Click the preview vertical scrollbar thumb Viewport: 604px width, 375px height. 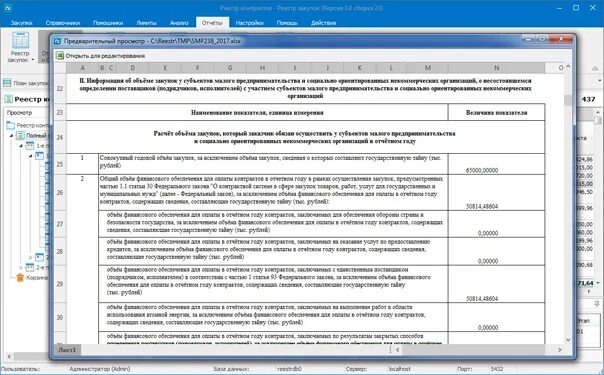click(568, 100)
